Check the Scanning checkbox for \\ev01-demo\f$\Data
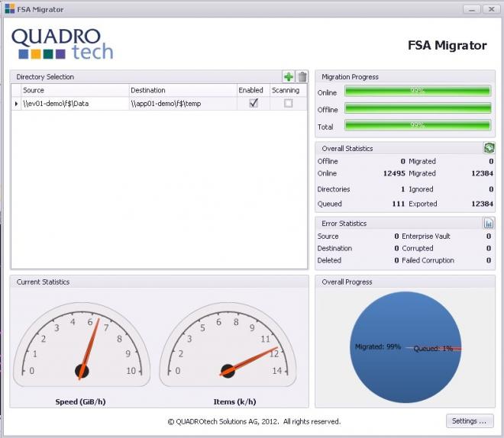Screen dimensions: 504x438 point(289,103)
